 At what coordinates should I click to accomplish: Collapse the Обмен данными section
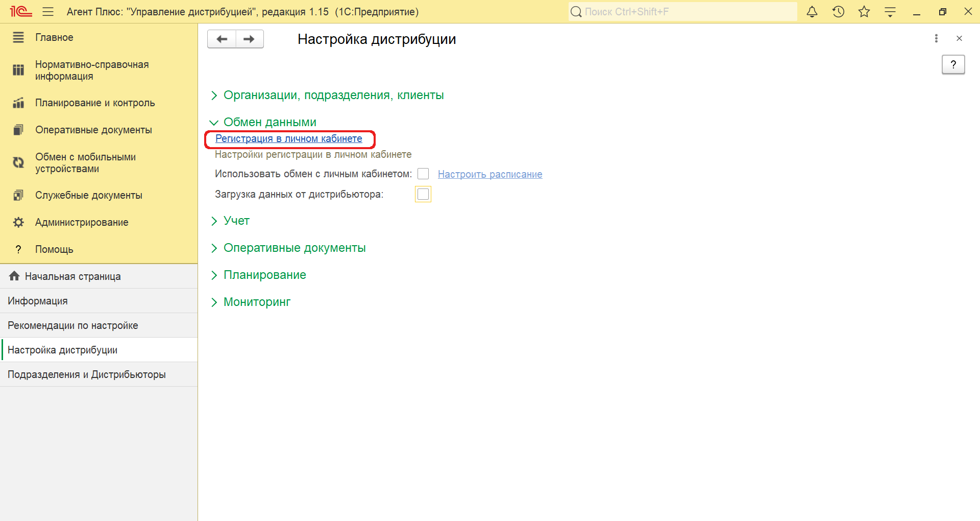point(269,122)
